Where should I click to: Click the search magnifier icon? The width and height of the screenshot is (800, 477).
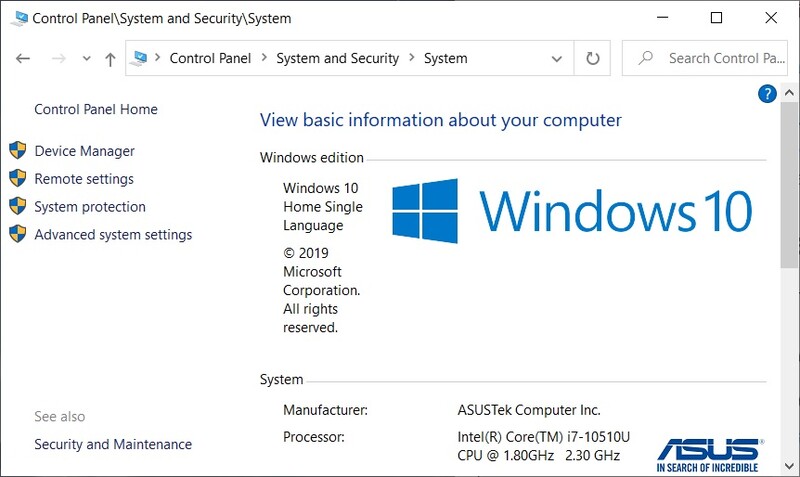coord(645,58)
